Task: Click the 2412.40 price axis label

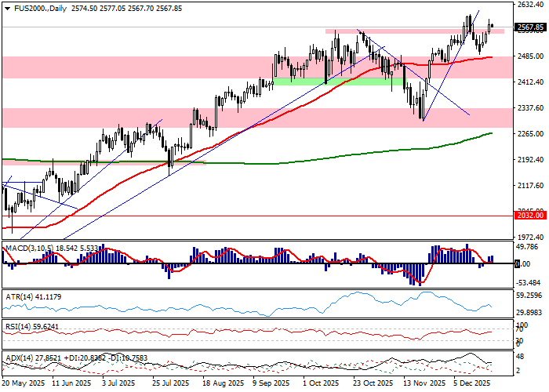Action: tap(530, 82)
